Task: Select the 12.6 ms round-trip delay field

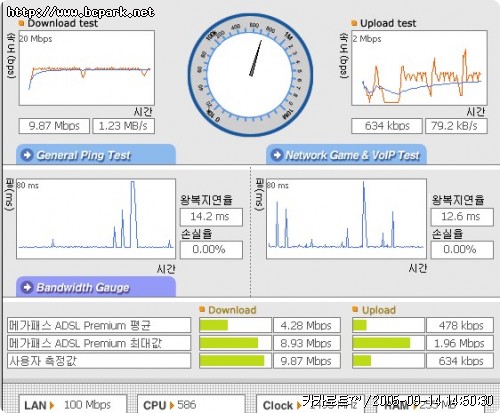Action: 462,217
